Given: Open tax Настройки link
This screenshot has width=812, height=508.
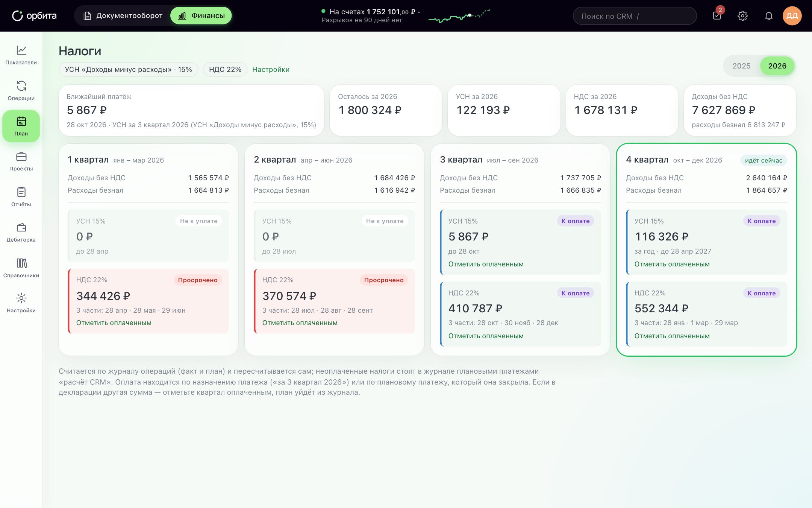Looking at the screenshot, I should (x=271, y=70).
